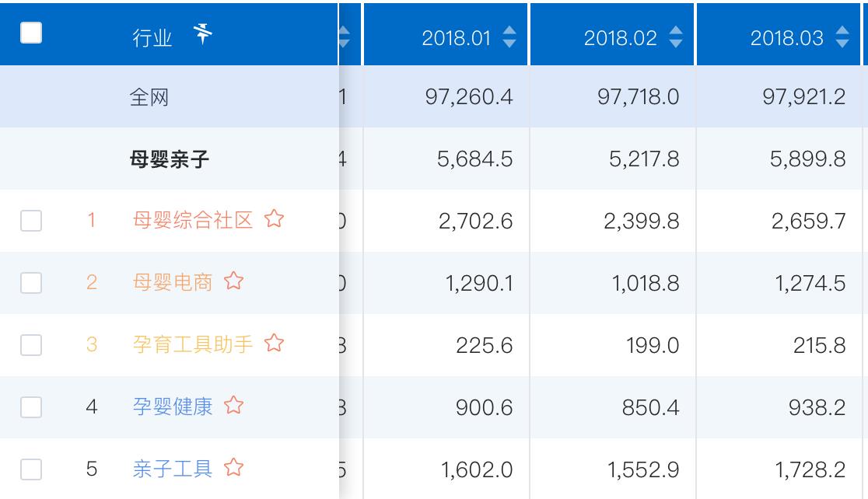Check the box for 母婴综合社区 row
The width and height of the screenshot is (868, 499).
(31, 221)
